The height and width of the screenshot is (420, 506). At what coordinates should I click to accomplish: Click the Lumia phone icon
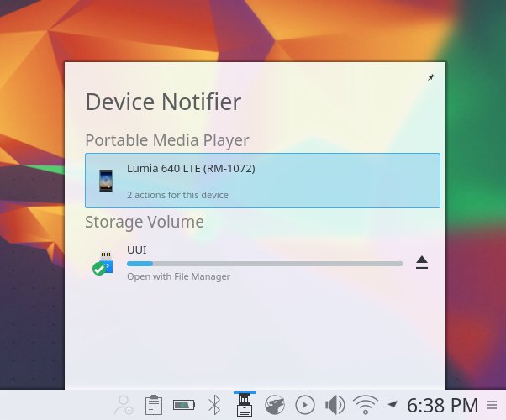click(106, 180)
